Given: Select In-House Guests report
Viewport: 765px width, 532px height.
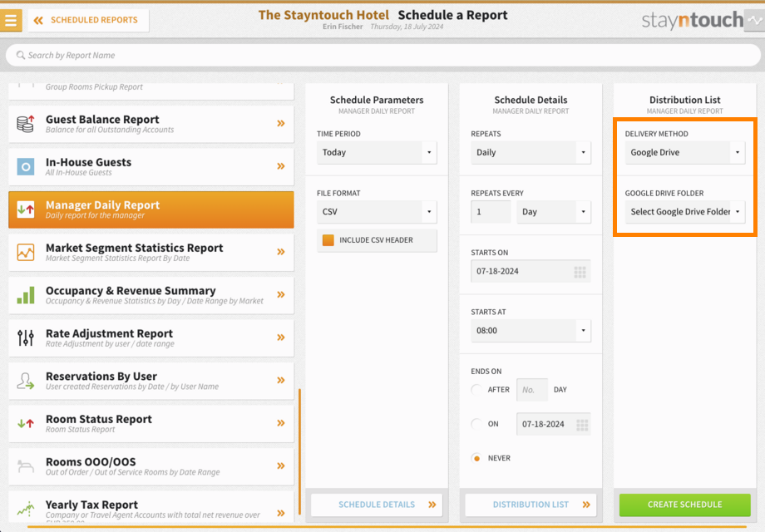Looking at the screenshot, I should (x=151, y=167).
